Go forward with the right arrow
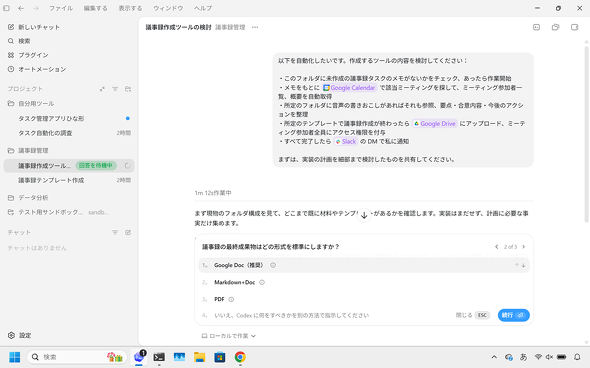The image size is (590, 368). tap(36, 8)
